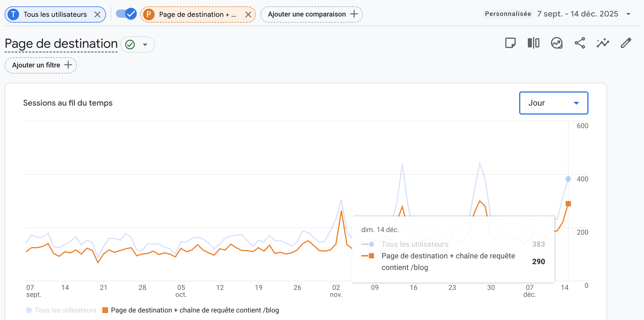Click the tooltip value 290
This screenshot has width=644, height=320.
coord(538,262)
